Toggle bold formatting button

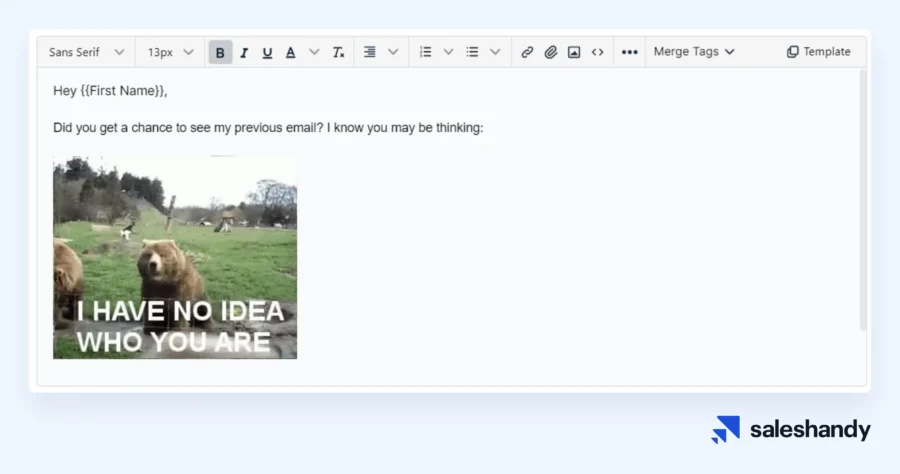[220, 52]
